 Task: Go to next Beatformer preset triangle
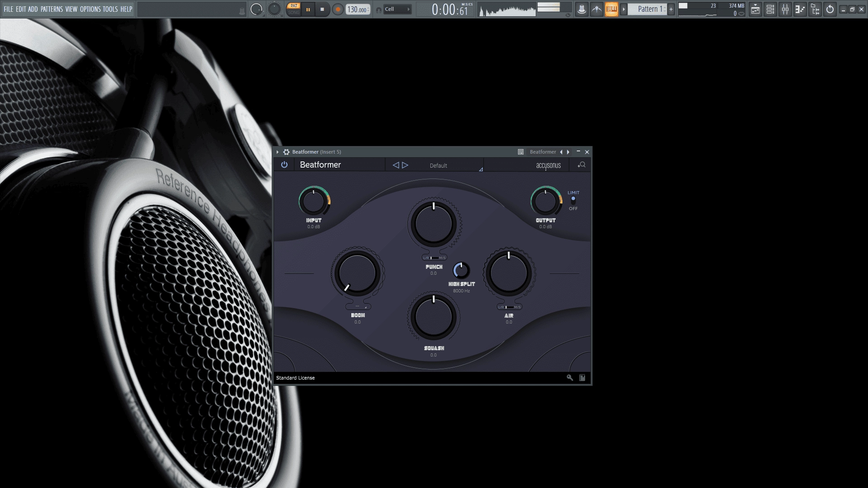(405, 165)
